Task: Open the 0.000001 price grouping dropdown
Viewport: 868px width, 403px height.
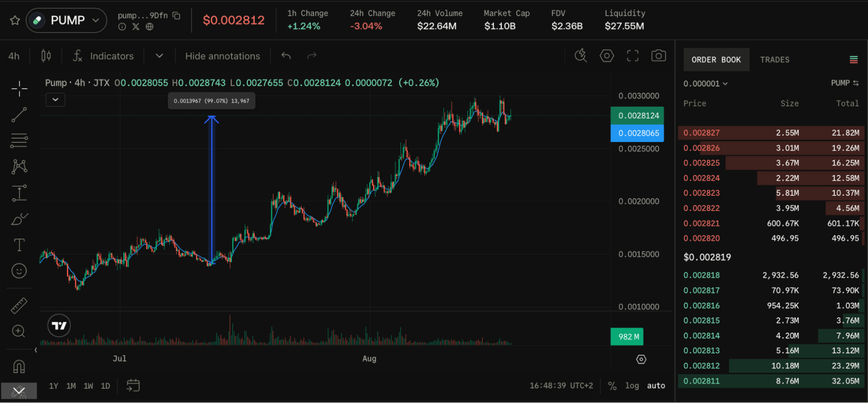Action: pos(706,83)
